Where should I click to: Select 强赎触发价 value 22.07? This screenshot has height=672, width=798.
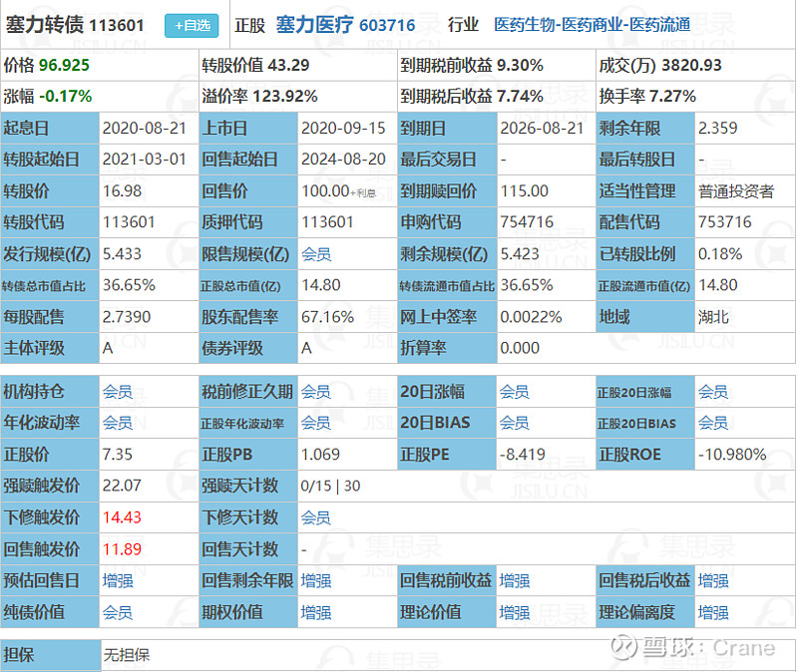(122, 486)
